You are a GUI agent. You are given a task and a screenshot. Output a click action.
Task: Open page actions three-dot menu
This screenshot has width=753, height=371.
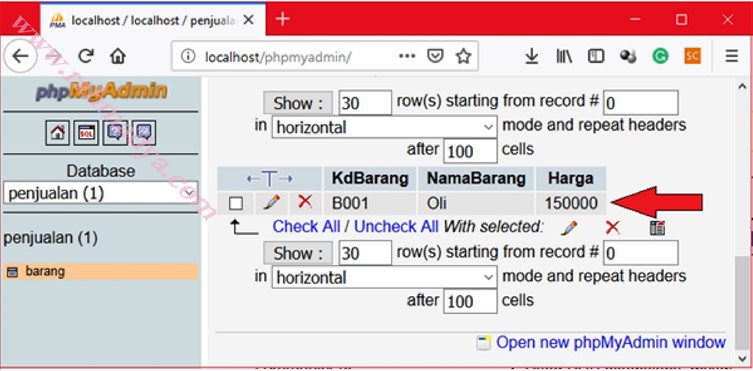pos(407,57)
